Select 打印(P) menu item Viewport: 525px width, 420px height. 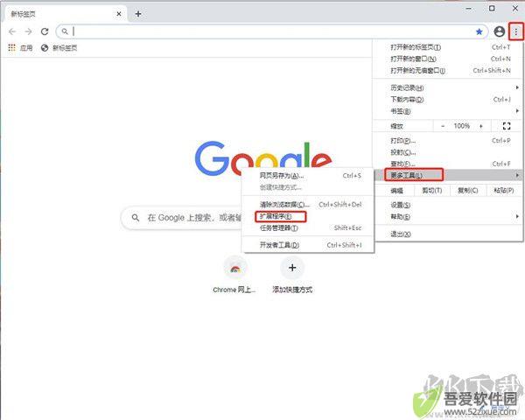(448, 141)
